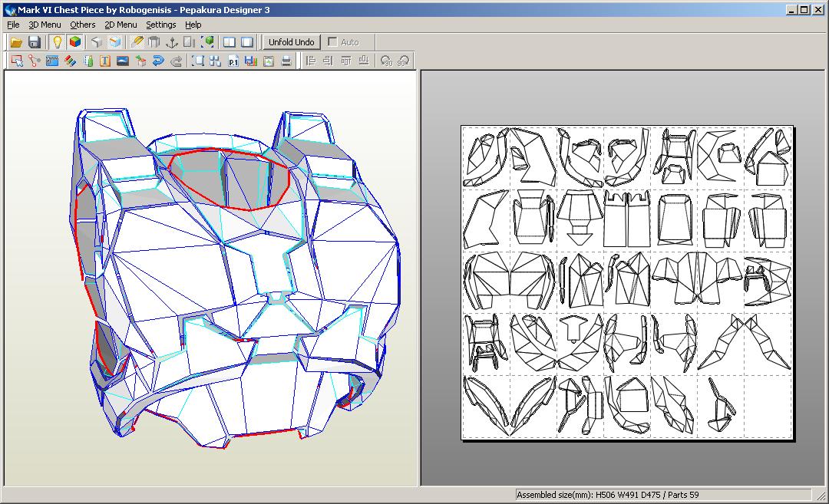
Task: Open the Settings menu
Action: [161, 25]
